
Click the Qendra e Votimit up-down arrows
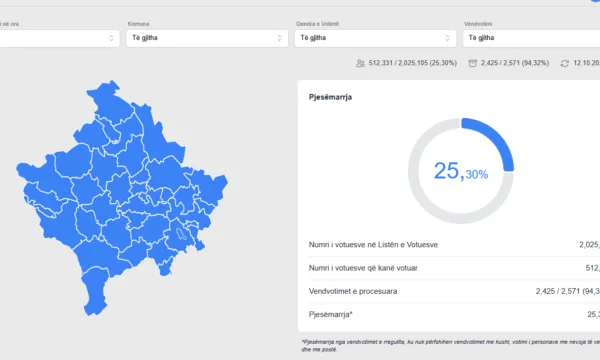coord(447,38)
